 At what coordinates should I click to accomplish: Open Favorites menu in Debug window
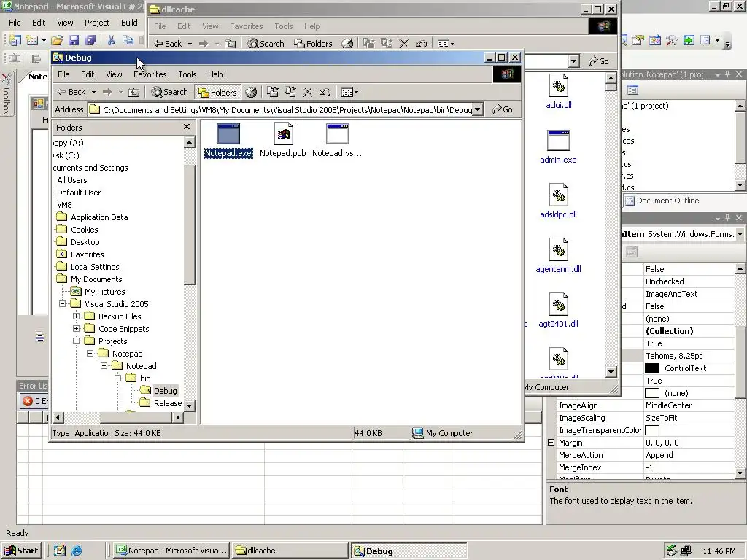[x=150, y=74]
